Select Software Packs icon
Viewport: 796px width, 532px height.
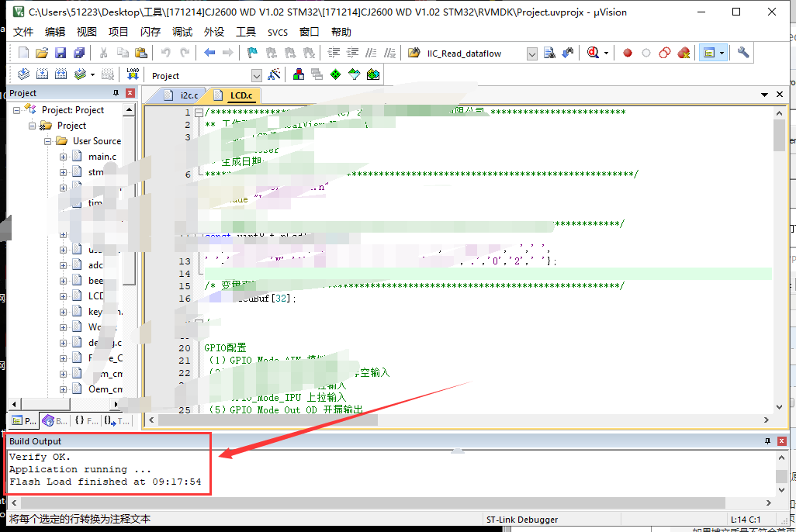coord(355,74)
